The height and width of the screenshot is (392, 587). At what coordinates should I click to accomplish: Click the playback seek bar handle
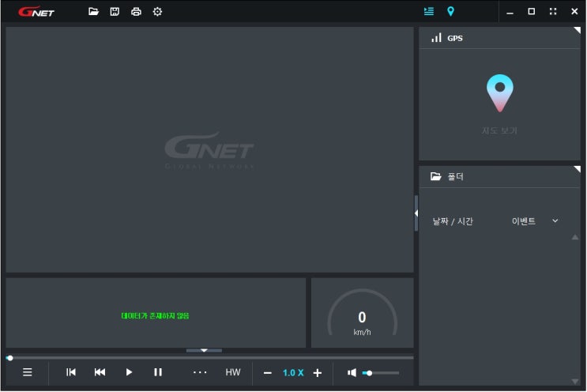click(x=9, y=358)
